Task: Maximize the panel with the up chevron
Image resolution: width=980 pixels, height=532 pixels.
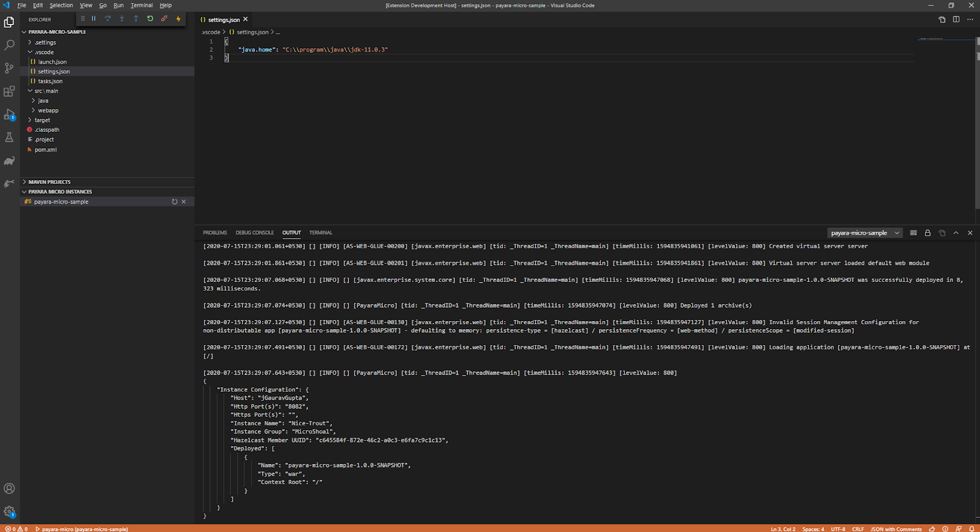Action: (956, 233)
